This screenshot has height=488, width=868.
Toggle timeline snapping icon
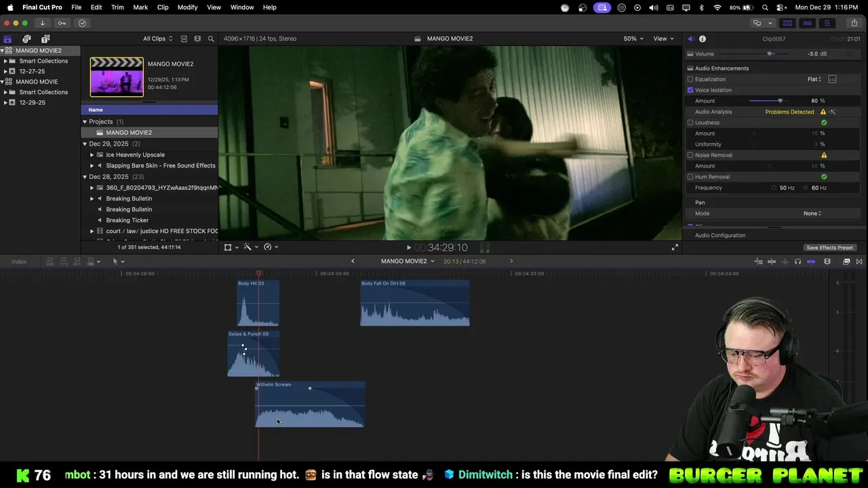[x=811, y=262]
